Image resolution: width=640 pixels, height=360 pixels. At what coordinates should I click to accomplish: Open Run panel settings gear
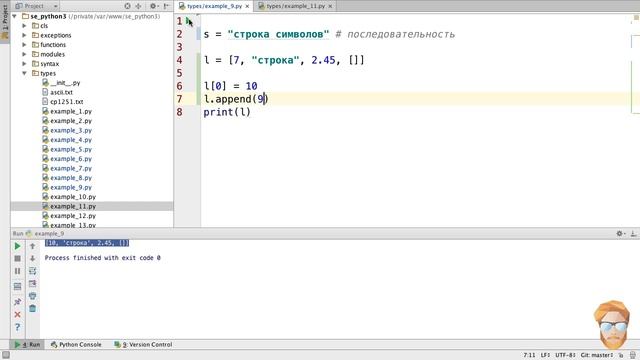tap(620, 233)
